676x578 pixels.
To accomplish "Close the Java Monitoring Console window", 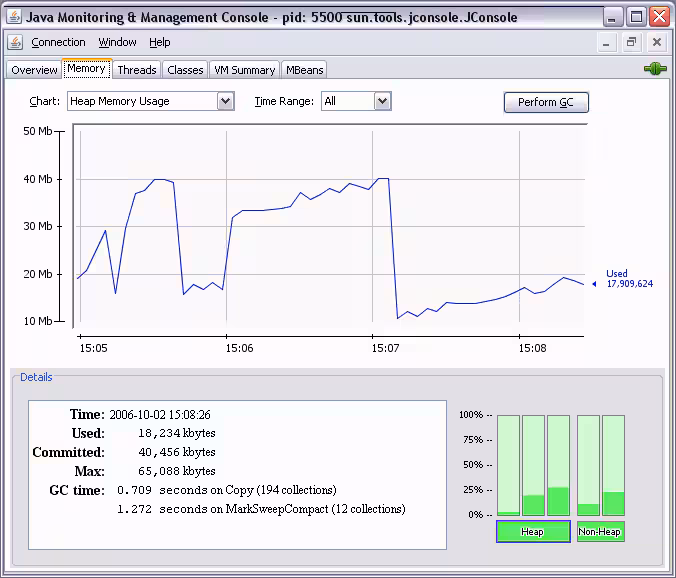I will tap(660, 17).
